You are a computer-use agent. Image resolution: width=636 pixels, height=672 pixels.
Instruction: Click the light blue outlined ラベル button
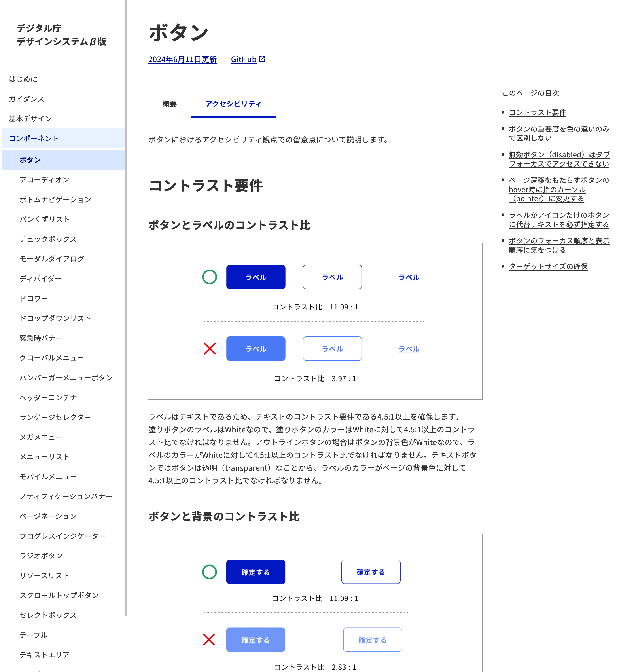[332, 349]
